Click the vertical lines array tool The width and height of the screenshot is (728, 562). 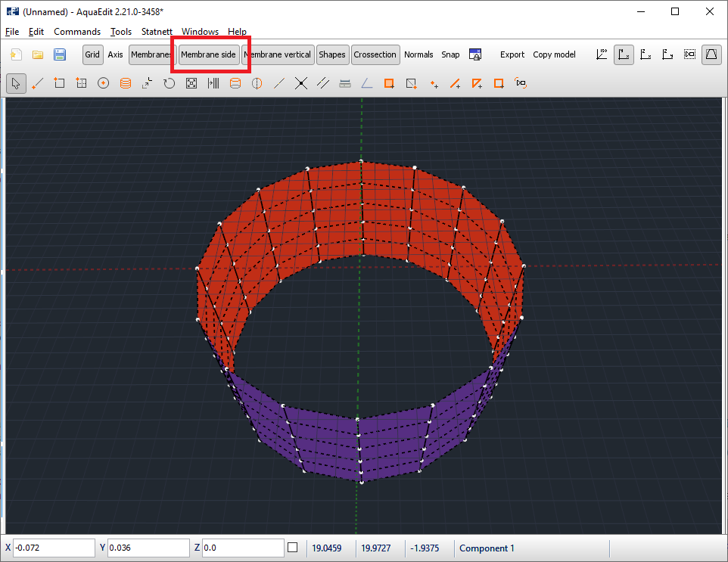(213, 83)
